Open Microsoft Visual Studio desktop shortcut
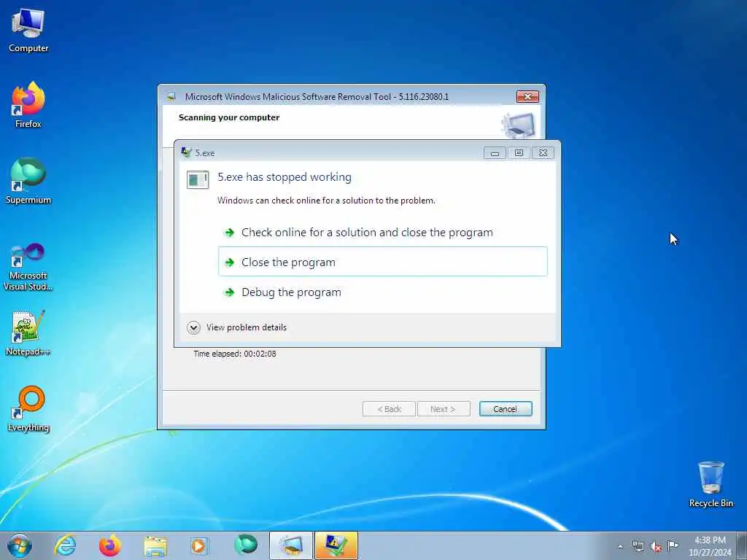Screen dimensions: 747x560 (28, 267)
